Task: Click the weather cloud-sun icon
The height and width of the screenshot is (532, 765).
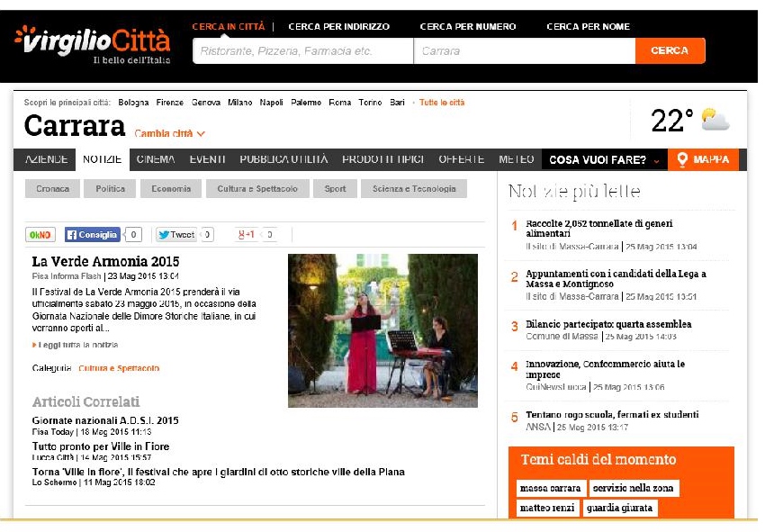Action: tap(715, 120)
